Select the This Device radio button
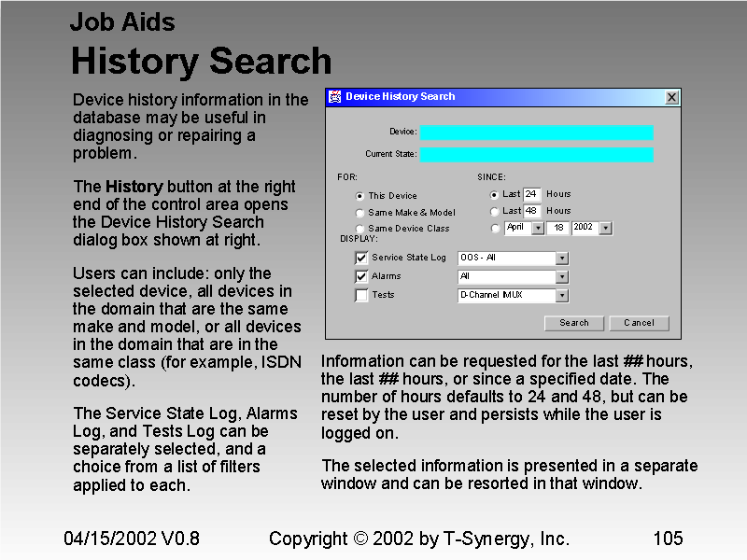The width and height of the screenshot is (747, 560). pyautogui.click(x=359, y=194)
